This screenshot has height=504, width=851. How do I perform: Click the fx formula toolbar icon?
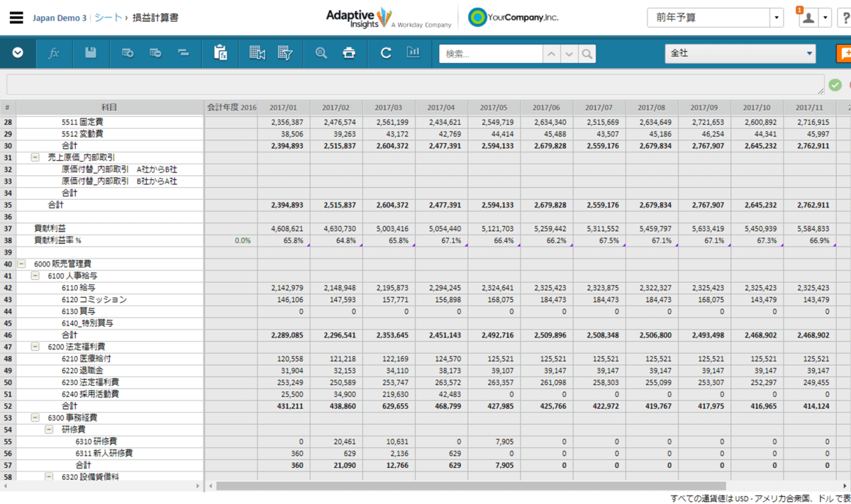click(x=53, y=53)
